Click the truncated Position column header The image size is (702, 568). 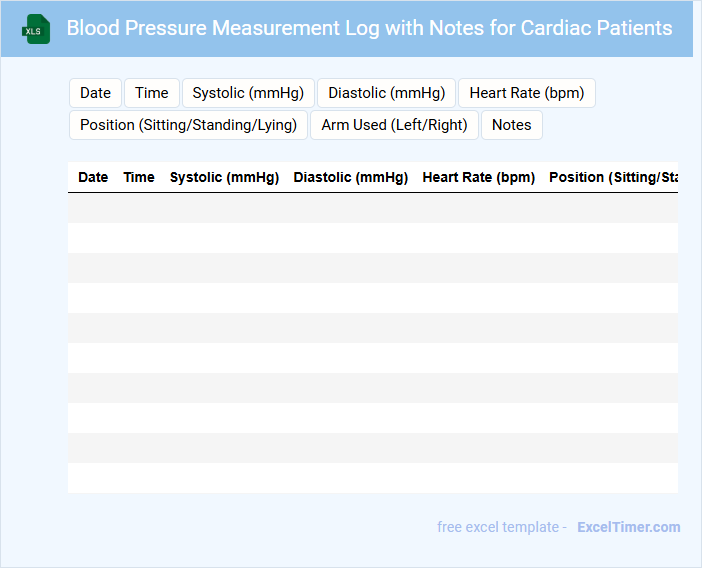(x=612, y=177)
